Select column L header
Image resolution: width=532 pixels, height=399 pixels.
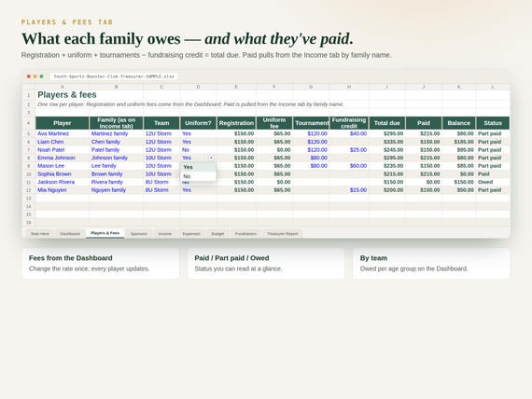tap(493, 87)
